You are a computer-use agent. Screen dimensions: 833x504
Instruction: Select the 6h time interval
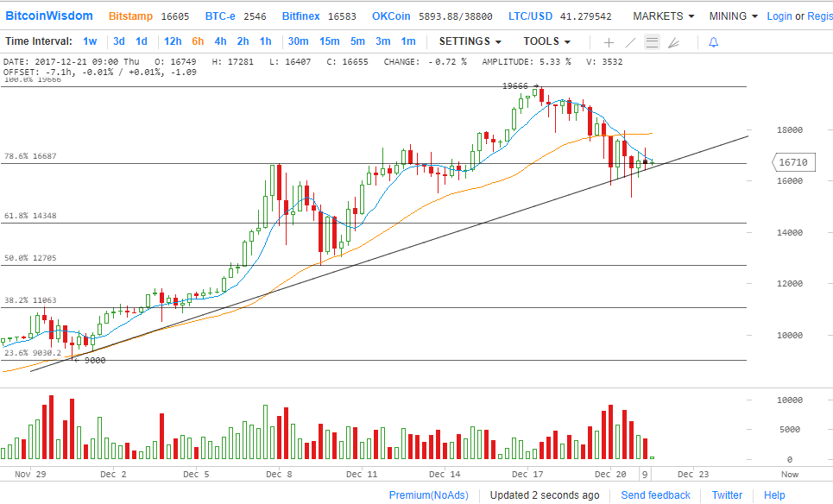click(198, 41)
